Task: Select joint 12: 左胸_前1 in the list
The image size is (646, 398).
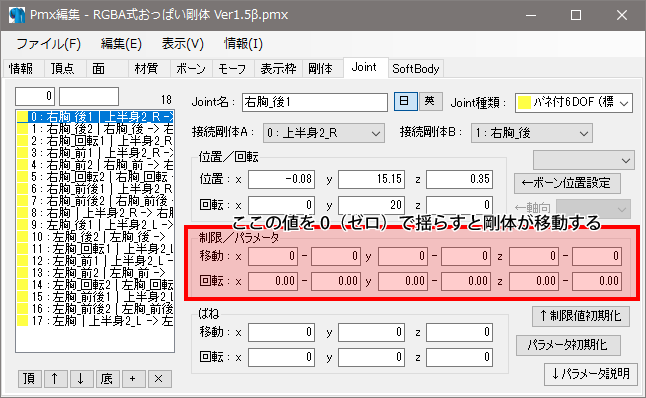Action: [95, 261]
